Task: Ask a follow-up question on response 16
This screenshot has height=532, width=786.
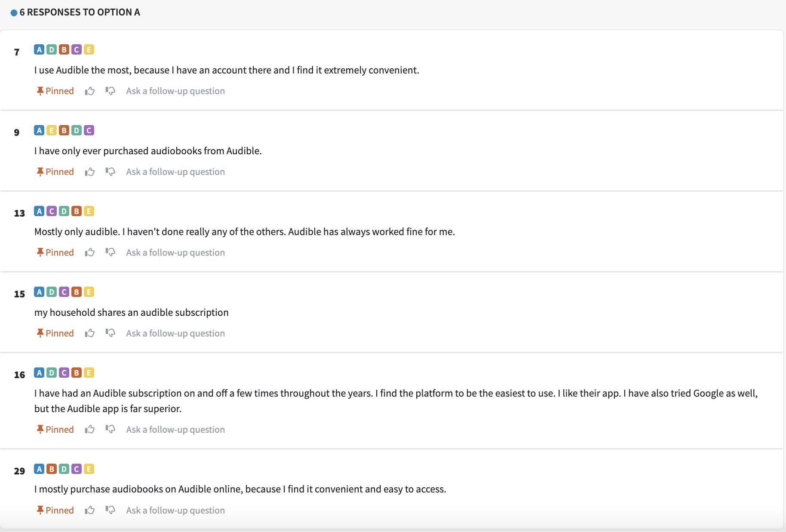Action: coord(175,430)
